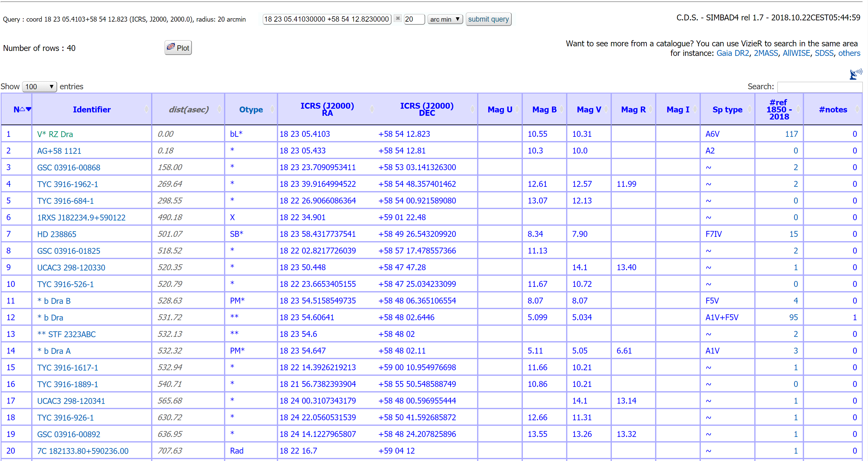Clear the coordinate field with x icon
This screenshot has width=868, height=461.
coord(398,19)
